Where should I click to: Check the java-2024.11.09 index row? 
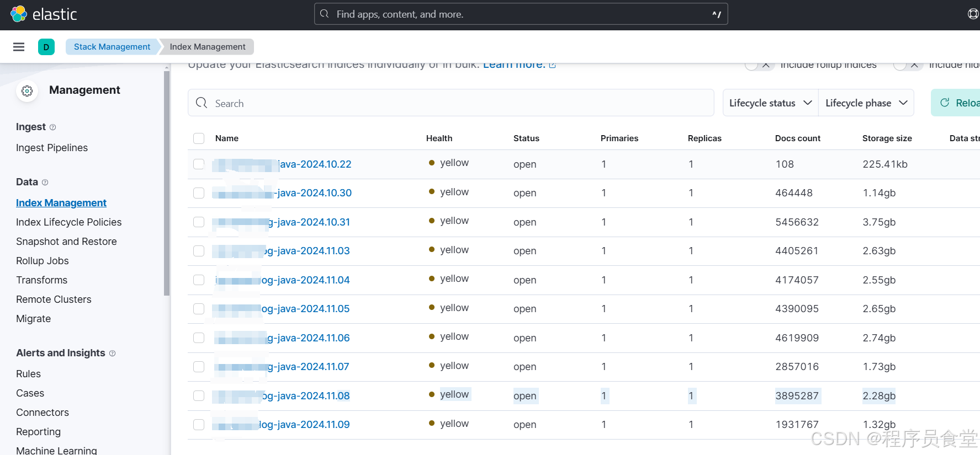[199, 425]
